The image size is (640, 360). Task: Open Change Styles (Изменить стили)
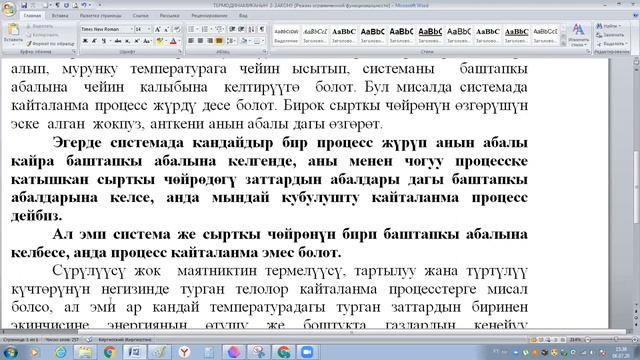pyautogui.click(x=578, y=35)
